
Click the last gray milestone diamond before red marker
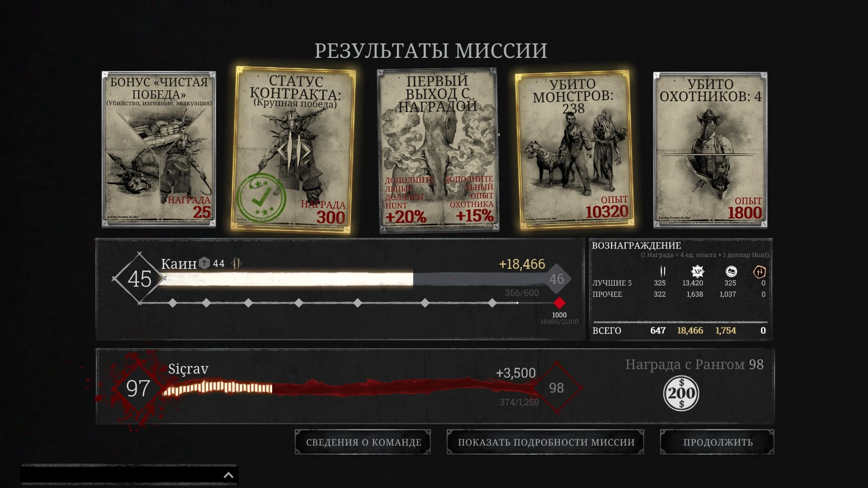492,303
